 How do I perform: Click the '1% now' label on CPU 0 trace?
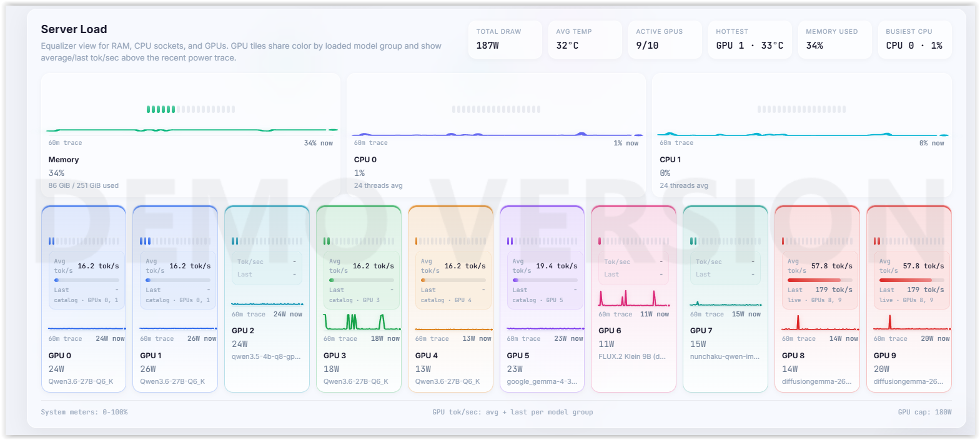[x=626, y=143]
